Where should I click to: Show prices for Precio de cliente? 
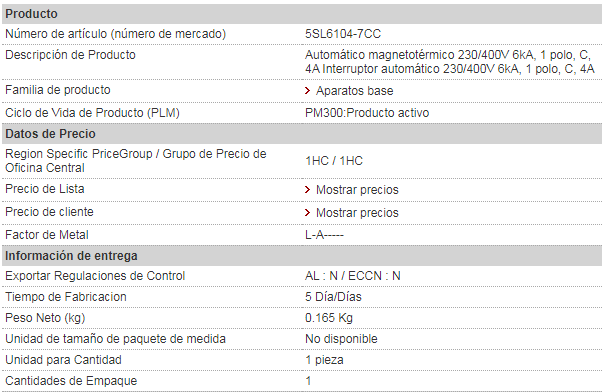coord(357,213)
